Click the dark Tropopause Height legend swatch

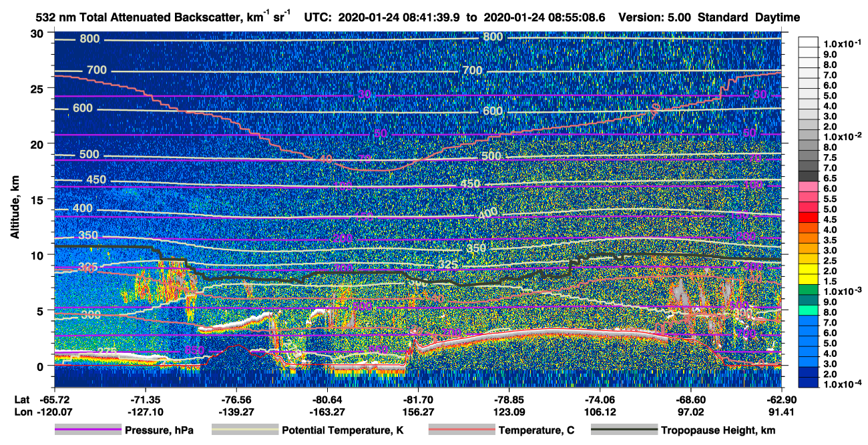pos(624,430)
